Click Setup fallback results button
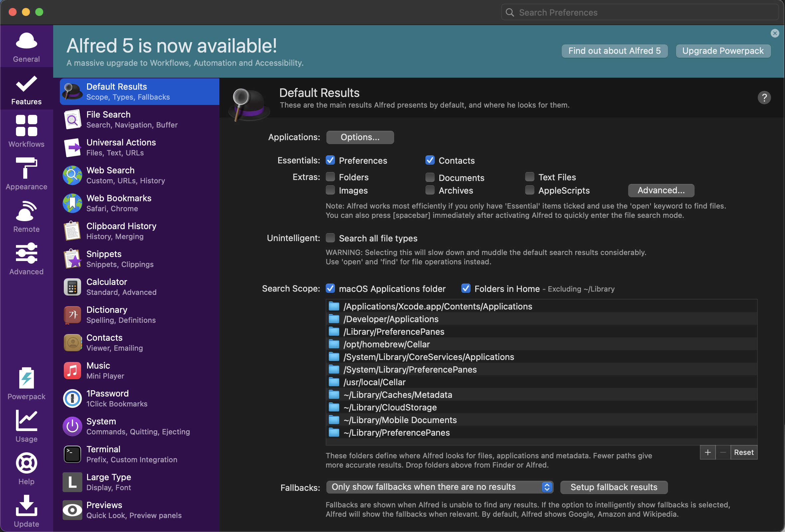Viewport: 785px width, 532px height. 614,487
